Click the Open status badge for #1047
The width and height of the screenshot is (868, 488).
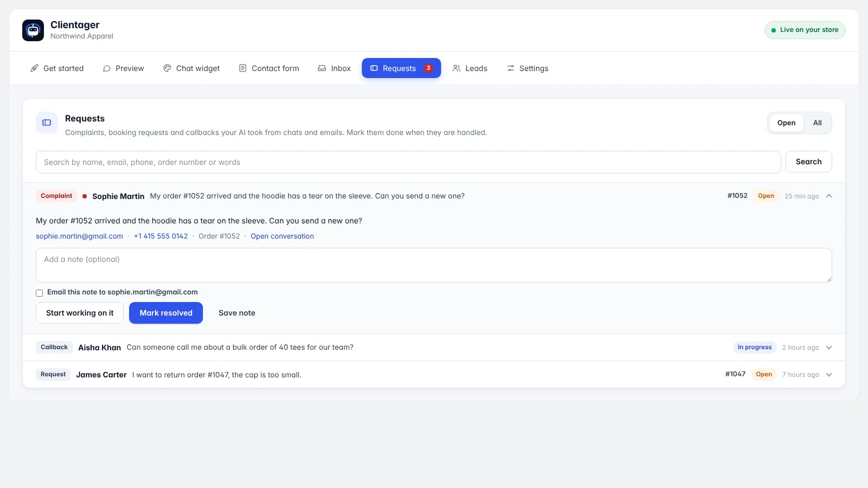pyautogui.click(x=764, y=375)
